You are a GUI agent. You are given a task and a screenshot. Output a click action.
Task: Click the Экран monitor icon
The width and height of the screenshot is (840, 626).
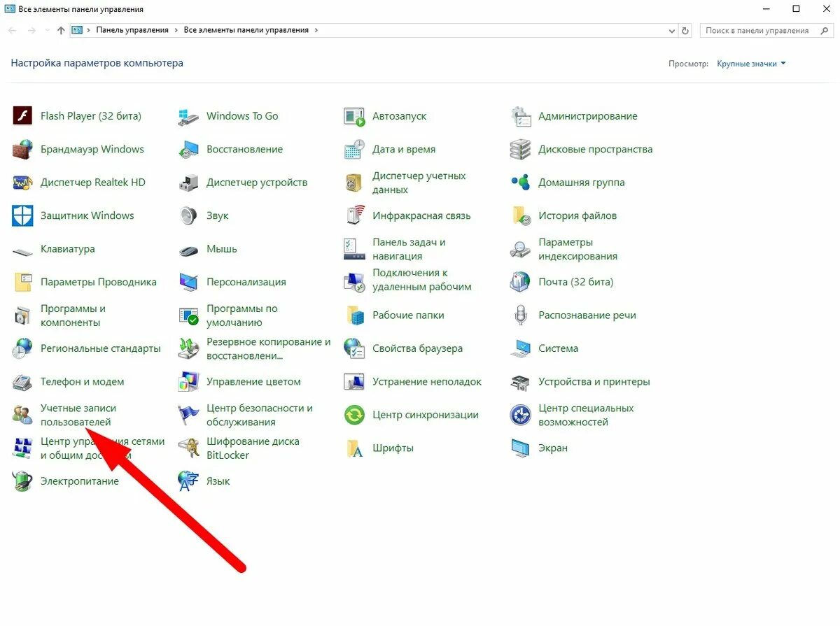(x=520, y=448)
